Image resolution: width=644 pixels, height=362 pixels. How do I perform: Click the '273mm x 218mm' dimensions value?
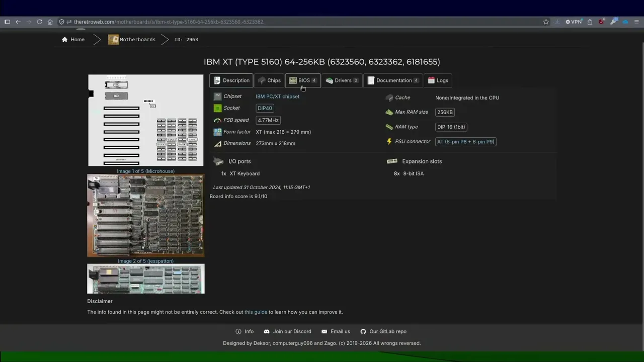[275, 143]
